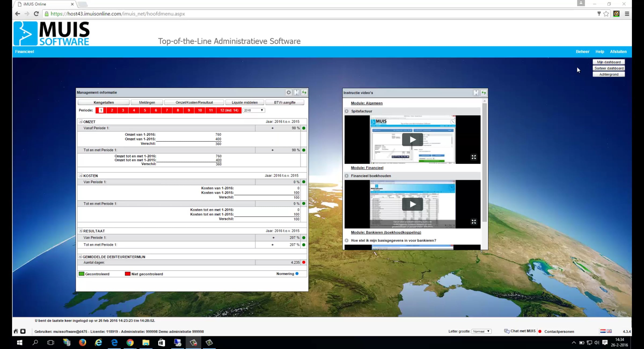Click the home icon in the status bar
Screen dimensions: 644x349
(x=16, y=331)
